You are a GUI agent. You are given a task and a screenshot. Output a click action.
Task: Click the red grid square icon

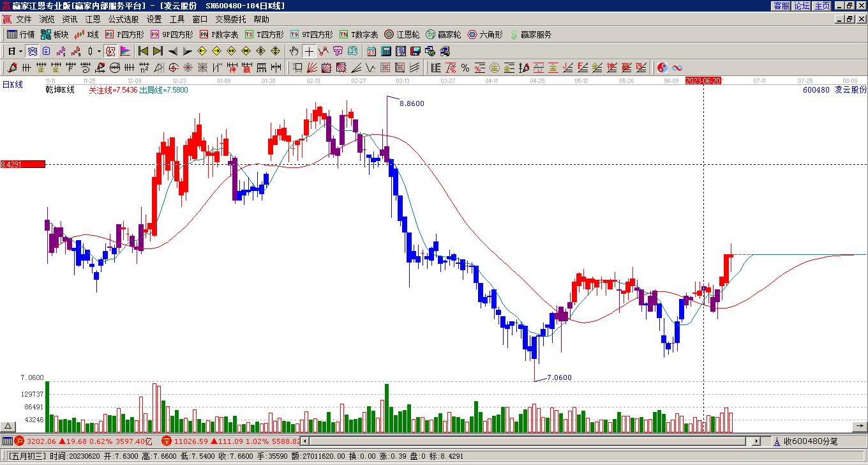[x=385, y=68]
